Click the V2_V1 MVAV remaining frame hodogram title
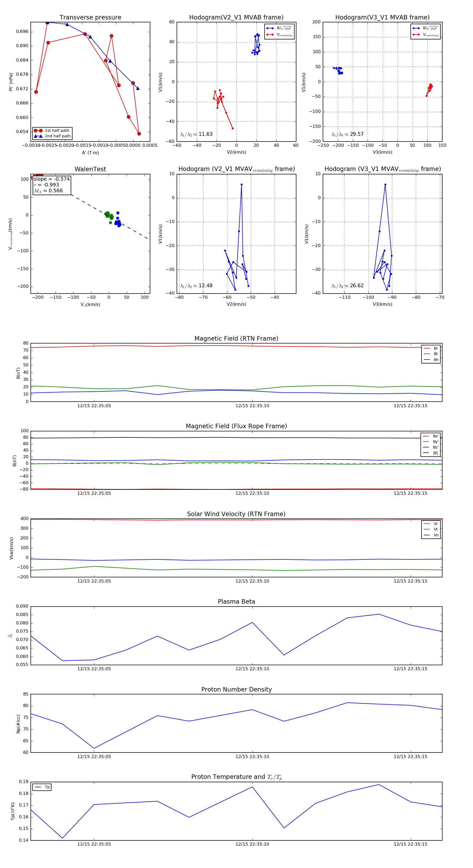The width and height of the screenshot is (473, 868). click(236, 169)
